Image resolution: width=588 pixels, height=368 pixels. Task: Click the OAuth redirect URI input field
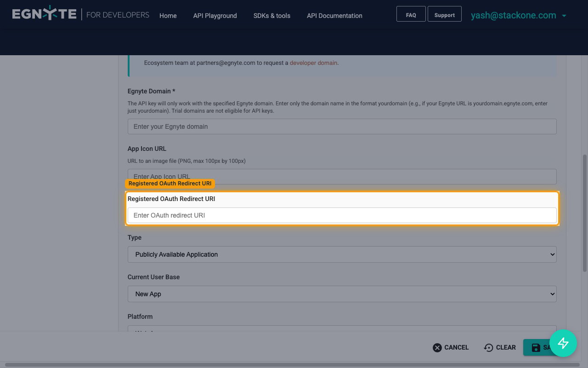point(342,215)
